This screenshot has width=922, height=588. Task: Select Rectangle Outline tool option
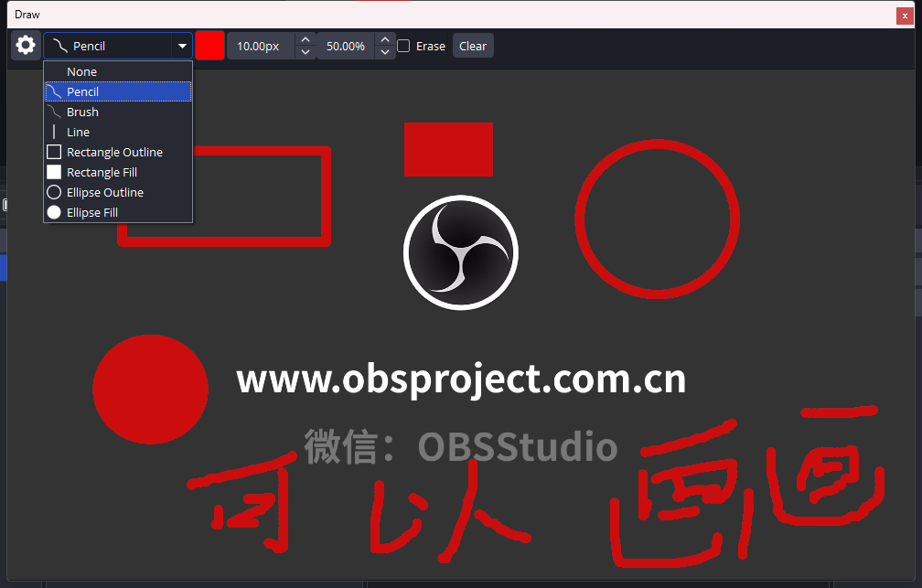pos(118,153)
